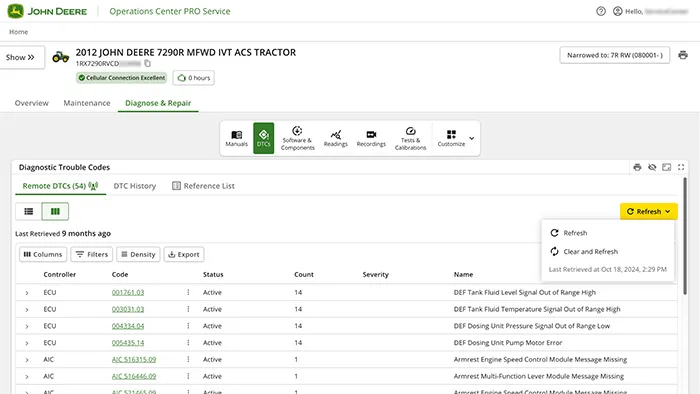Viewport: 700px width, 394px height.
Task: Open code link AIC 516446.09
Action: coord(134,377)
